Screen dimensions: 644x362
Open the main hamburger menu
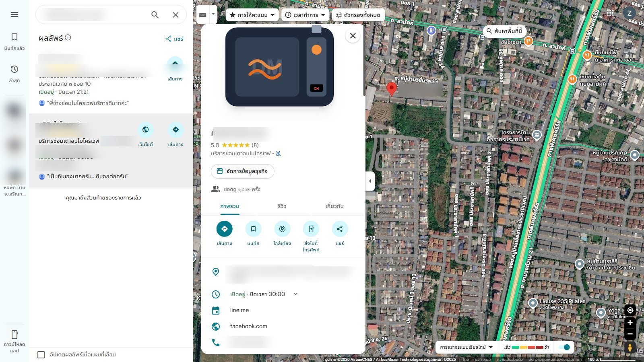pos(14,14)
